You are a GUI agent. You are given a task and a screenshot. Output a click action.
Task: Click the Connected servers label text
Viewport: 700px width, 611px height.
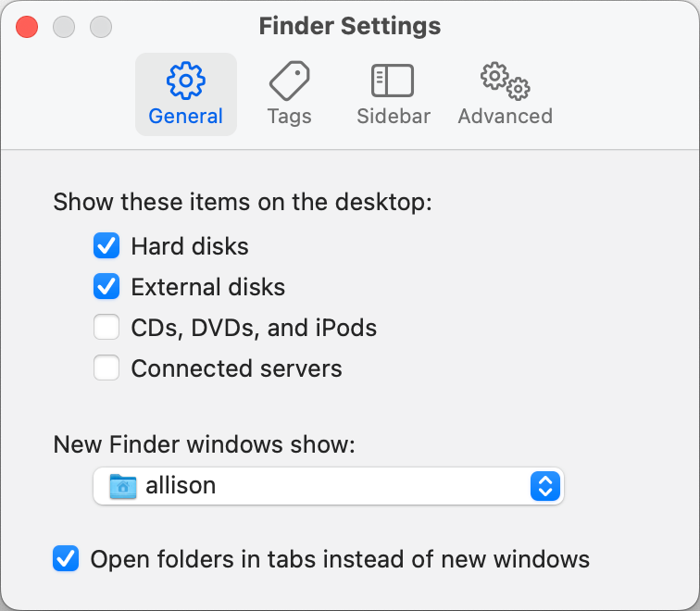coord(236,368)
